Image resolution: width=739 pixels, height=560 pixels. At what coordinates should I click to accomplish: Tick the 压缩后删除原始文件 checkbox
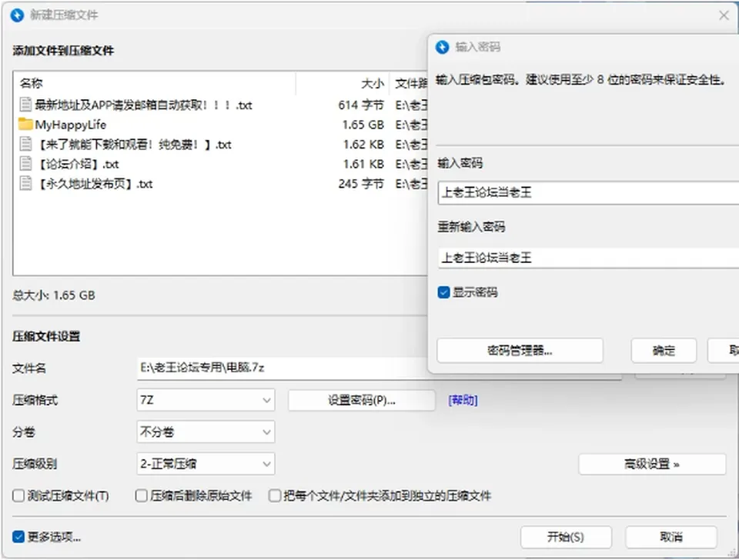142,495
